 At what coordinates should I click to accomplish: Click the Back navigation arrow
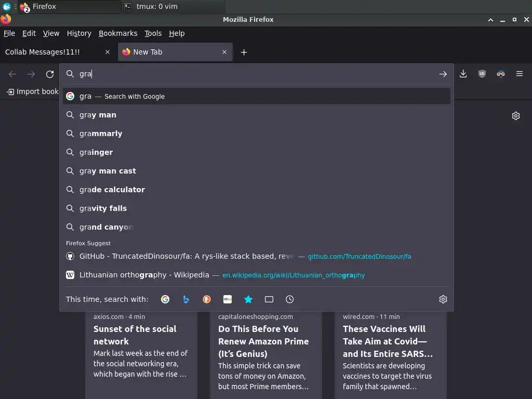click(x=12, y=74)
